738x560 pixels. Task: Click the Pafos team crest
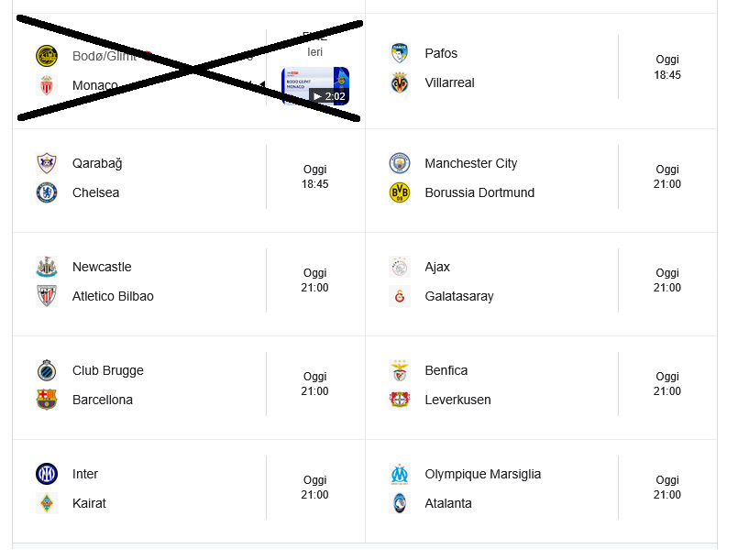pyautogui.click(x=400, y=53)
